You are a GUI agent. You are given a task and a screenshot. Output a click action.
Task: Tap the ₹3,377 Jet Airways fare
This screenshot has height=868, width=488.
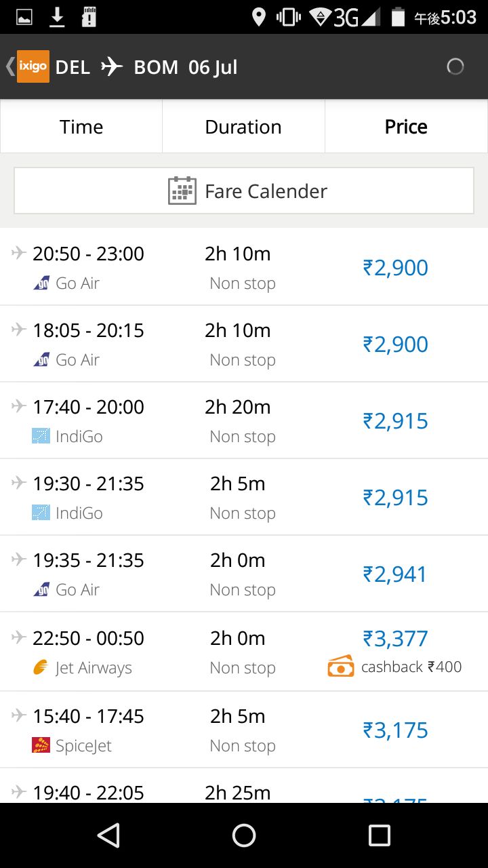click(x=396, y=639)
